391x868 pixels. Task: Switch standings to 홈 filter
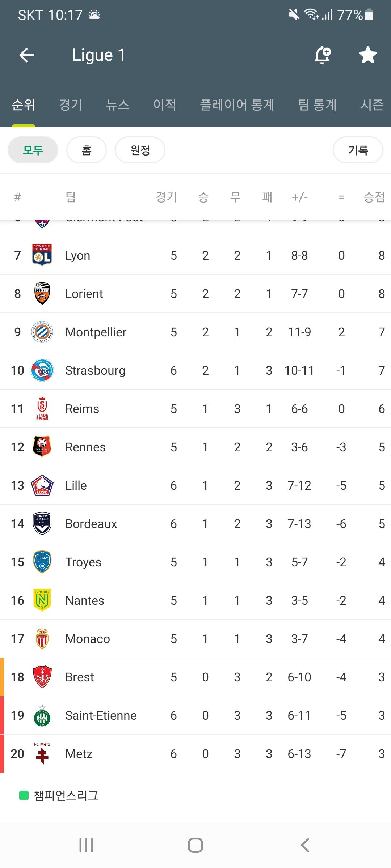(87, 150)
